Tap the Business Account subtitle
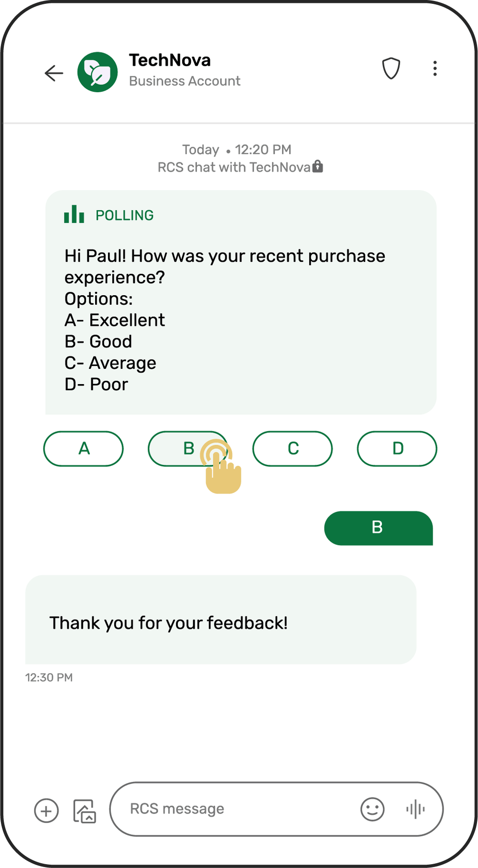The height and width of the screenshot is (868, 478). point(185,81)
